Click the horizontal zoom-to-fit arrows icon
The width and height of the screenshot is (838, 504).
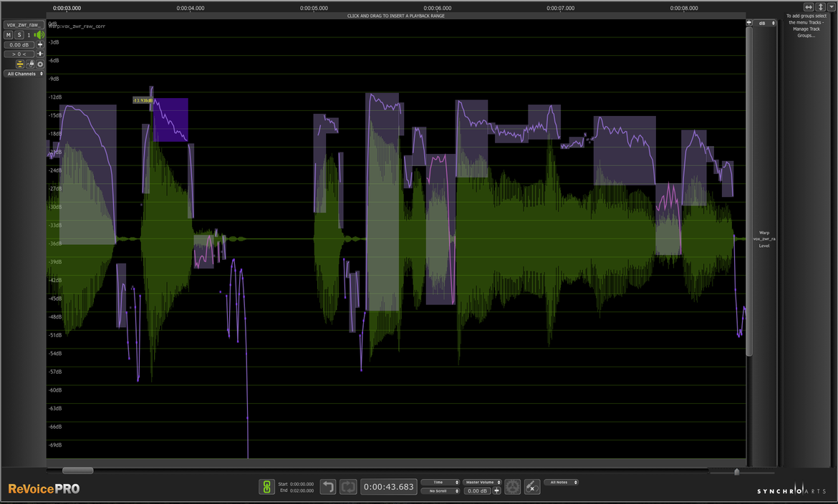[809, 7]
